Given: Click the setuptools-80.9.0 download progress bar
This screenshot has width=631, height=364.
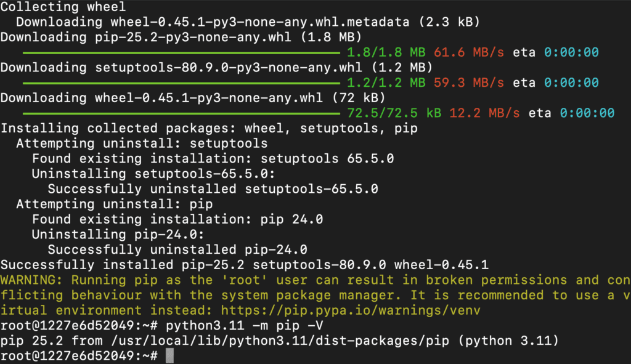Looking at the screenshot, I should [x=181, y=83].
